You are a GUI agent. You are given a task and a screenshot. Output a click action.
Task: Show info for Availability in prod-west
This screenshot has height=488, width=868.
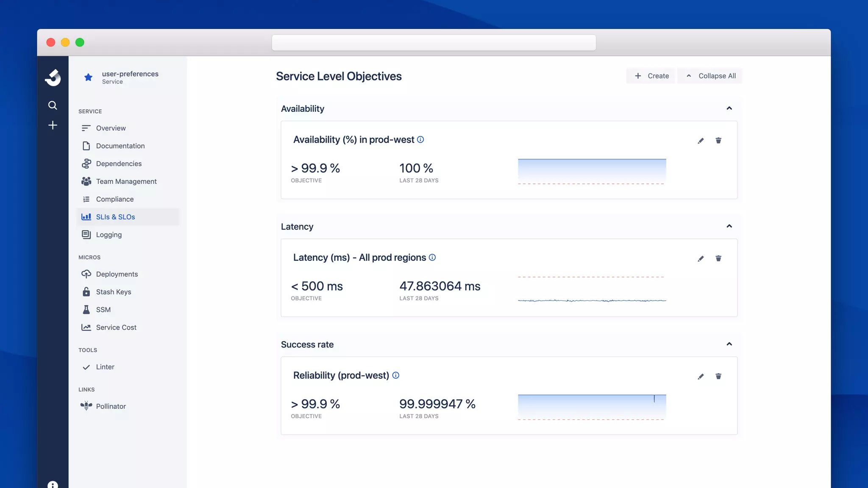click(420, 140)
